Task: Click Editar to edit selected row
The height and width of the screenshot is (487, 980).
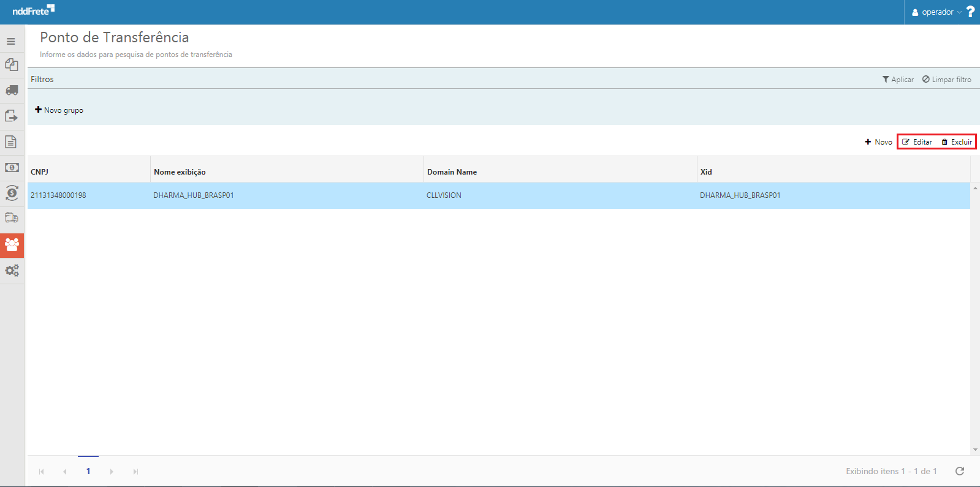Action: 917,142
